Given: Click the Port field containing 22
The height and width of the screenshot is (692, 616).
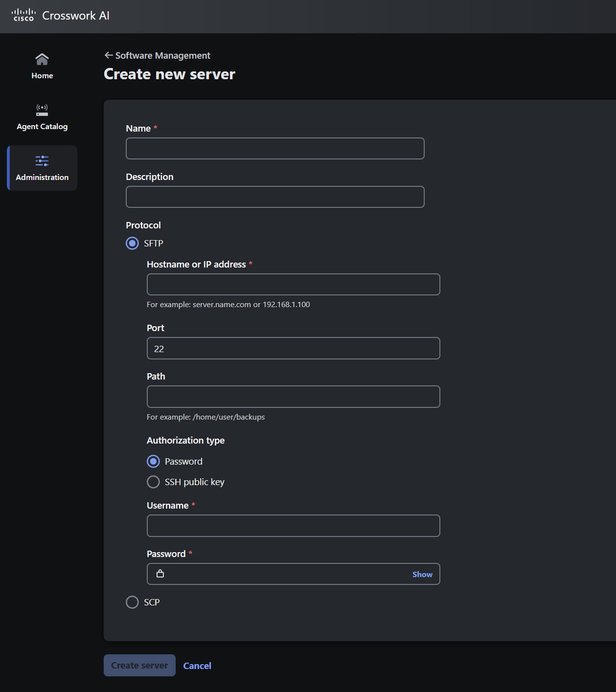Looking at the screenshot, I should [294, 348].
